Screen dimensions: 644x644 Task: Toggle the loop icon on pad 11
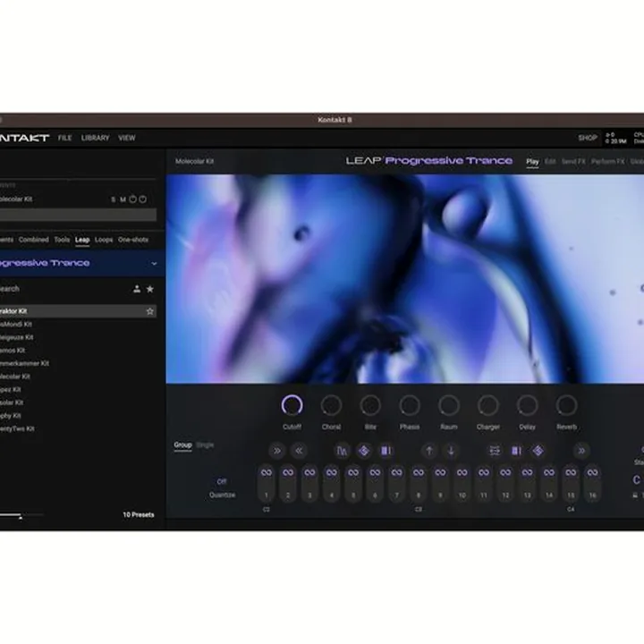click(x=484, y=472)
